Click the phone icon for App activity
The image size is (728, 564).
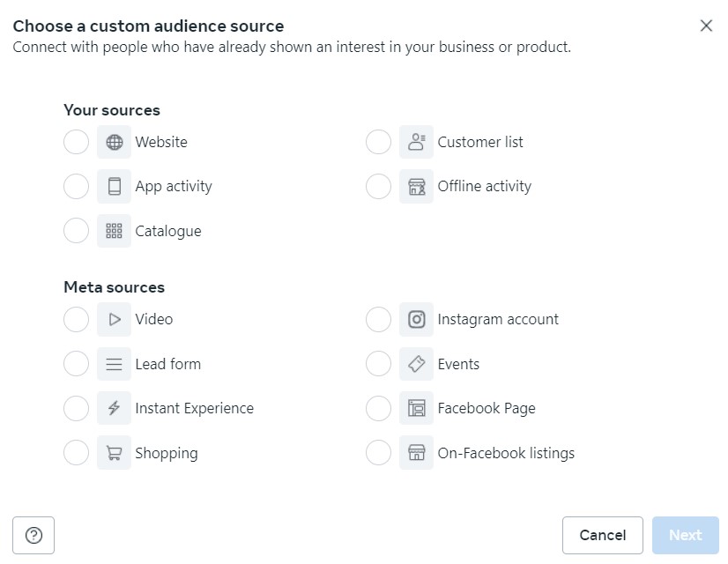pyautogui.click(x=115, y=187)
